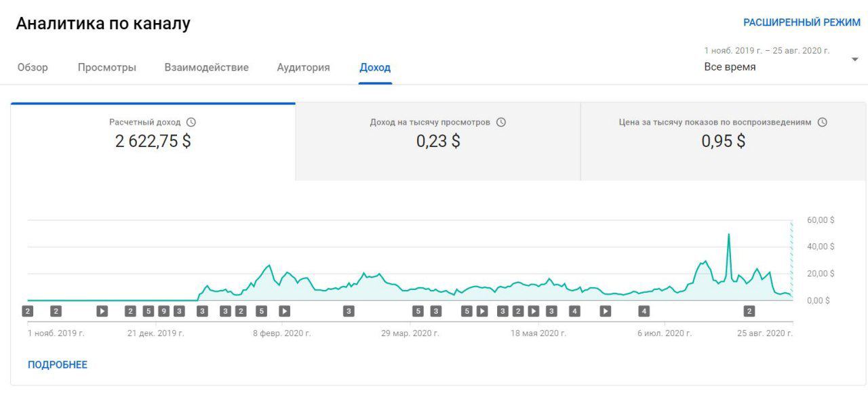Image resolution: width=868 pixels, height=393 pixels.
Task: Click the 20,00 $ axis label
Action: point(821,274)
